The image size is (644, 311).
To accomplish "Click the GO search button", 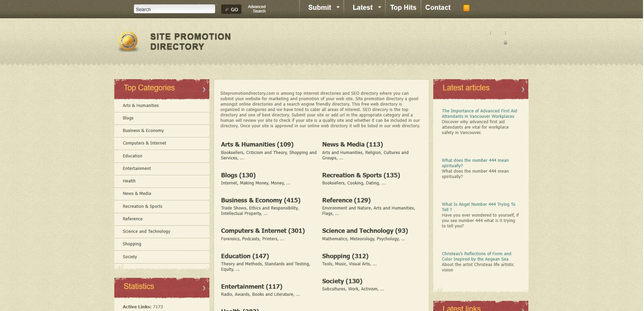I will (231, 9).
